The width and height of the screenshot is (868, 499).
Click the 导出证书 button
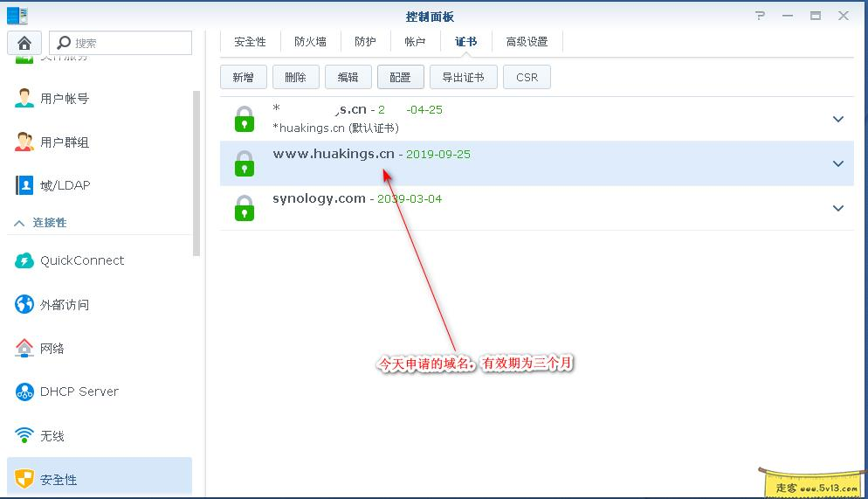464,77
